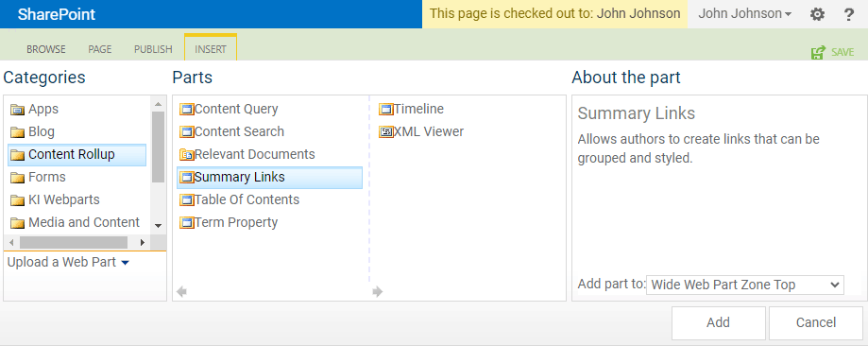This screenshot has height=346, width=868.
Task: Click the Content Search web part icon
Action: 187,132
